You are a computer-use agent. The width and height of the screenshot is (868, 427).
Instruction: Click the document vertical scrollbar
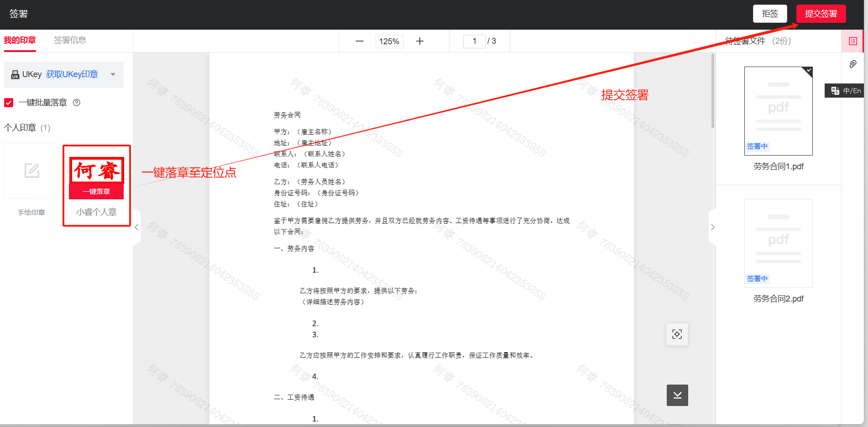[x=712, y=91]
